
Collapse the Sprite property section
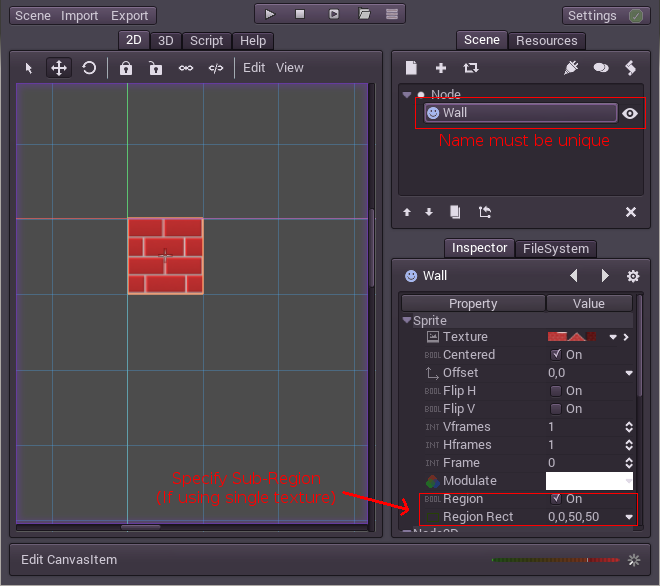pyautogui.click(x=406, y=320)
